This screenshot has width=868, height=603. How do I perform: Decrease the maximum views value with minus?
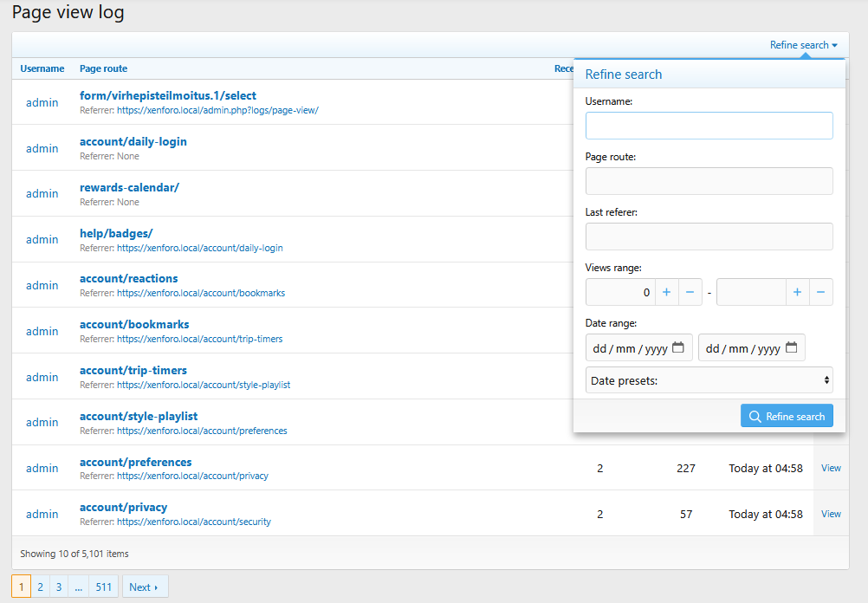pos(821,293)
